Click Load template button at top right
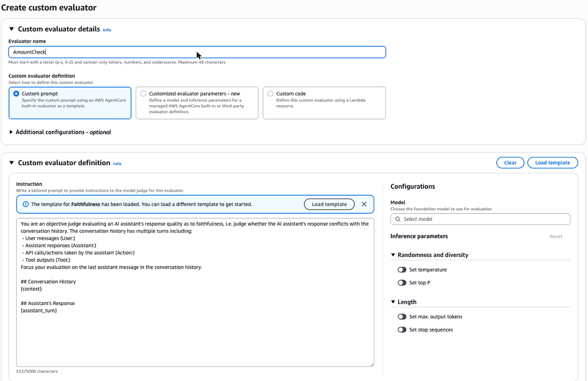The height and width of the screenshot is (381, 588). [552, 163]
